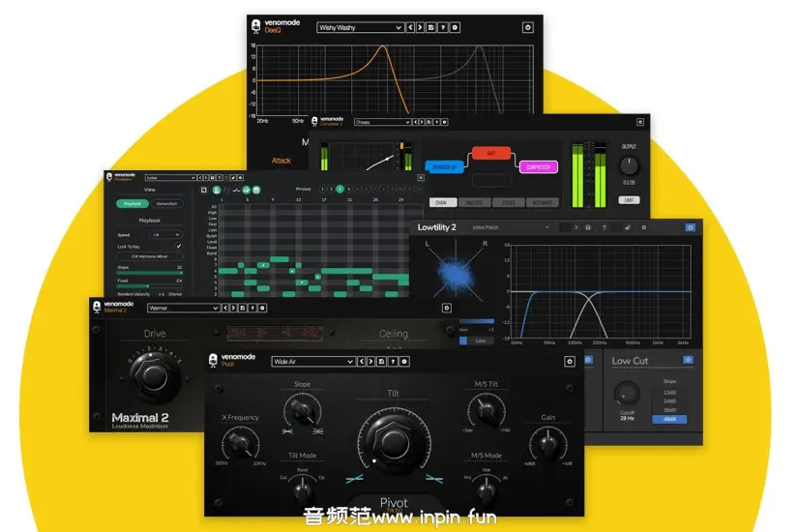Select the pointer tool in Phrasebox toolbar

[x=204, y=190]
